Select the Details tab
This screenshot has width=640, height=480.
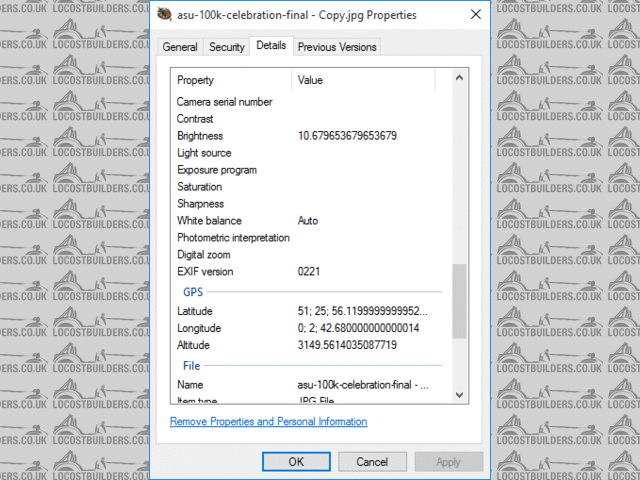pos(271,45)
